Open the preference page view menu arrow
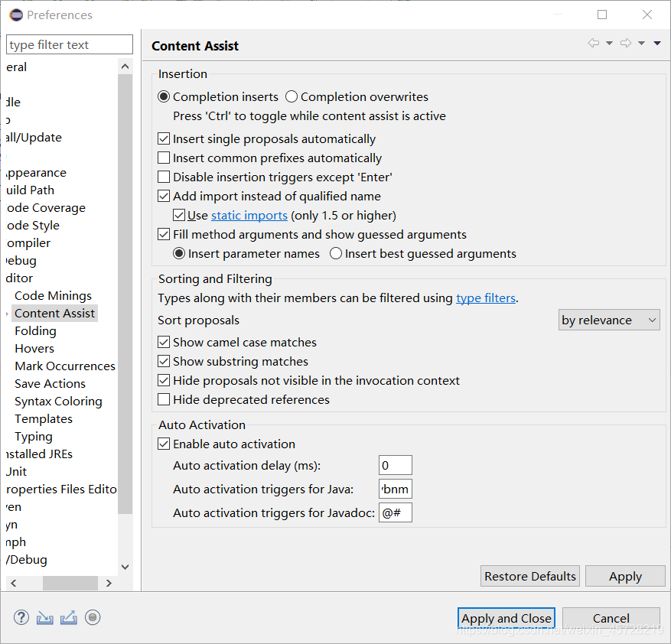 click(x=657, y=44)
